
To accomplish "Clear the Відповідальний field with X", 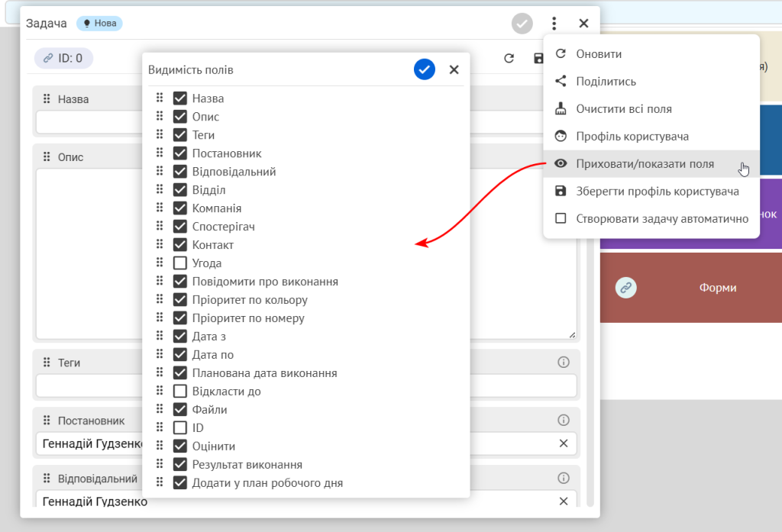I will (x=564, y=501).
